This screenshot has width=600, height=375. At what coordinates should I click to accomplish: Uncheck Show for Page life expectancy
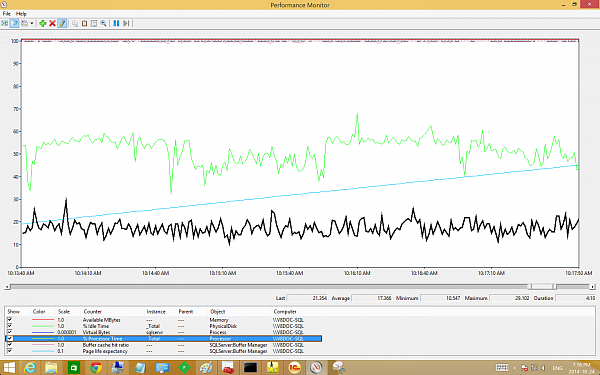pos(10,351)
